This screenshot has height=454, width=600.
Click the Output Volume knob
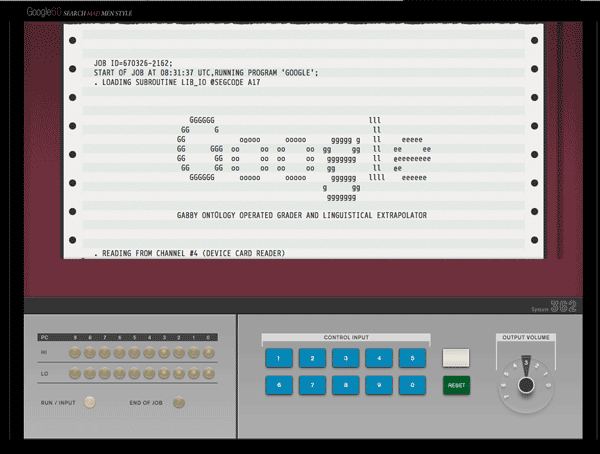pyautogui.click(x=522, y=385)
